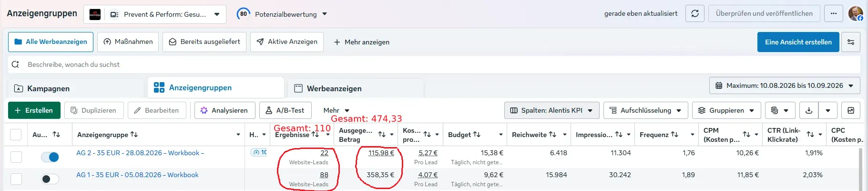This screenshot has width=868, height=191.
Task: Refresh the data with the reload icon
Action: (695, 13)
